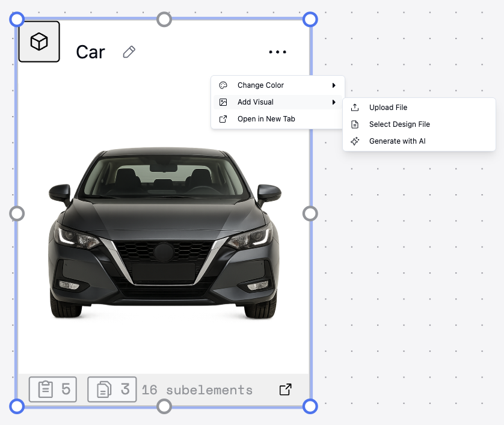This screenshot has width=504, height=425.
Task: Click the document icon beside Select Design File
Action: 355,124
